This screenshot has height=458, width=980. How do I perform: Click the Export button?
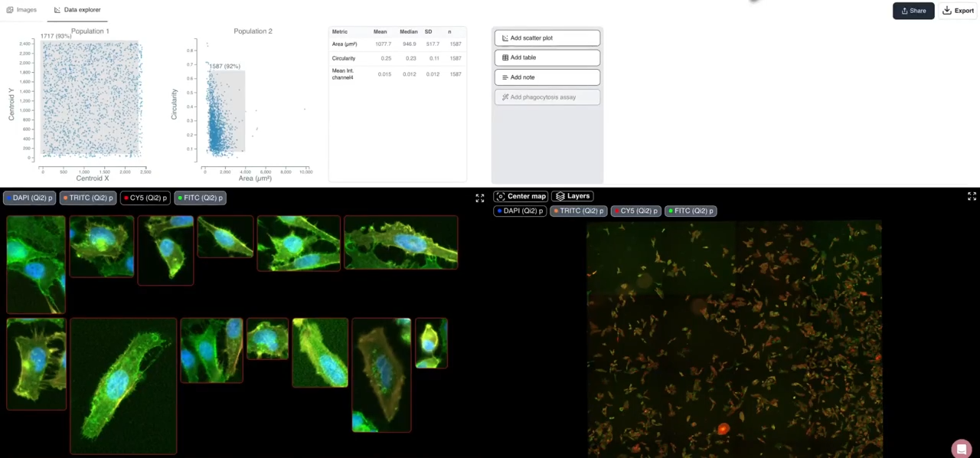(959, 10)
